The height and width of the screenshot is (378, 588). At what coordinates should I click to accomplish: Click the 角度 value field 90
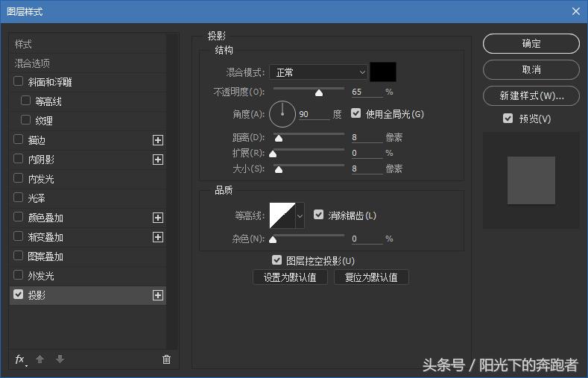(x=314, y=114)
